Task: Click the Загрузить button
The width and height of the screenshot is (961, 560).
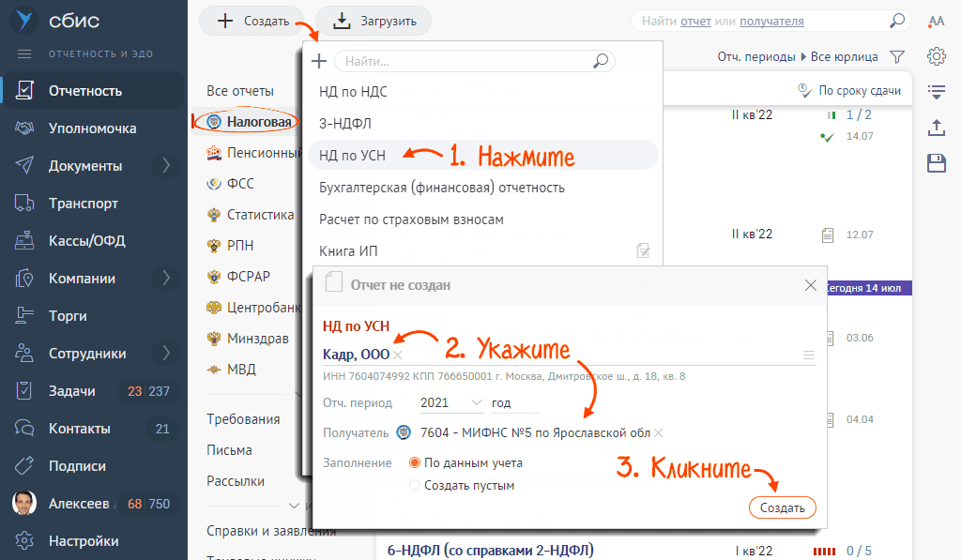Action: coord(373,21)
